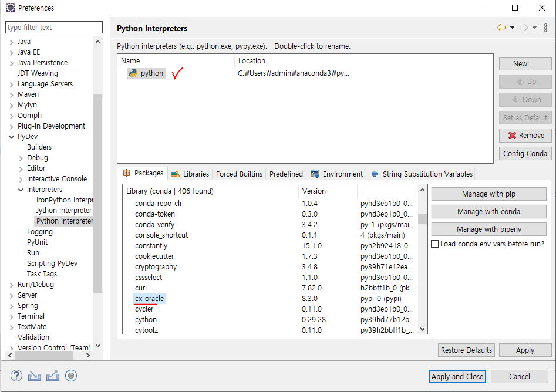The width and height of the screenshot is (556, 392).
Task: Select the cx-oracle package row
Action: (x=150, y=299)
